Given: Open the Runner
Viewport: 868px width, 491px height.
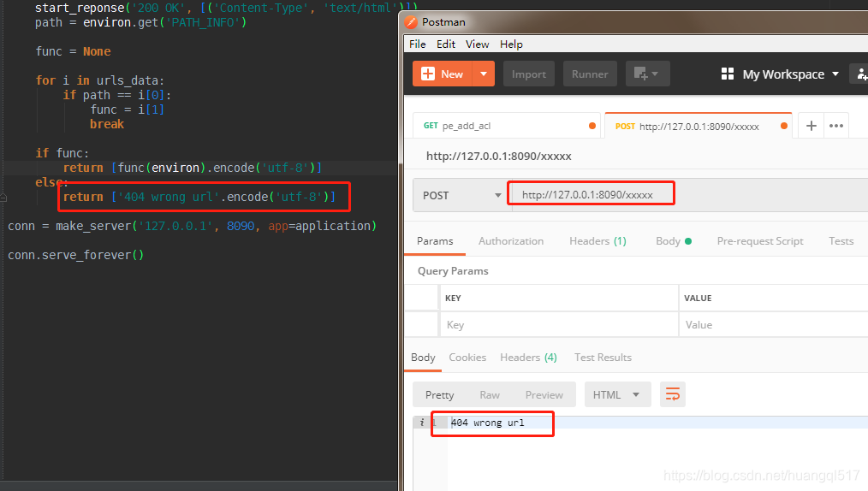Looking at the screenshot, I should 590,74.
